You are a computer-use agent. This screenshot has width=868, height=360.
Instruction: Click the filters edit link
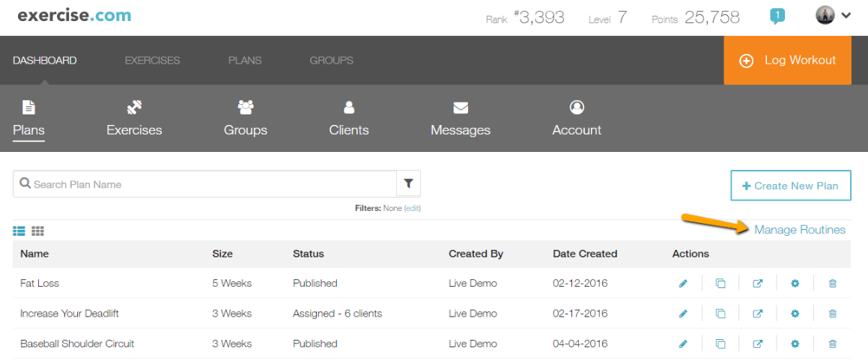click(x=413, y=209)
